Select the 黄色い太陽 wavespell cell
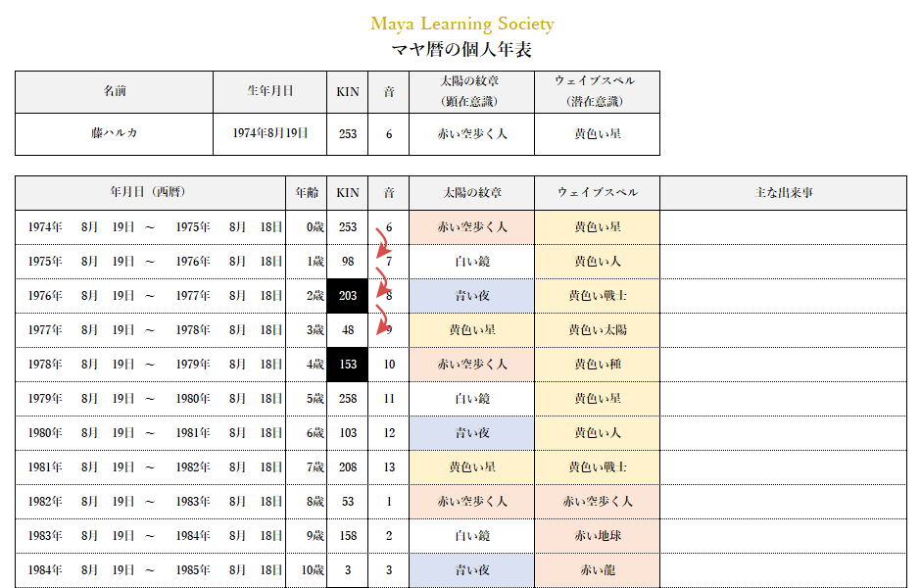 [x=597, y=329]
